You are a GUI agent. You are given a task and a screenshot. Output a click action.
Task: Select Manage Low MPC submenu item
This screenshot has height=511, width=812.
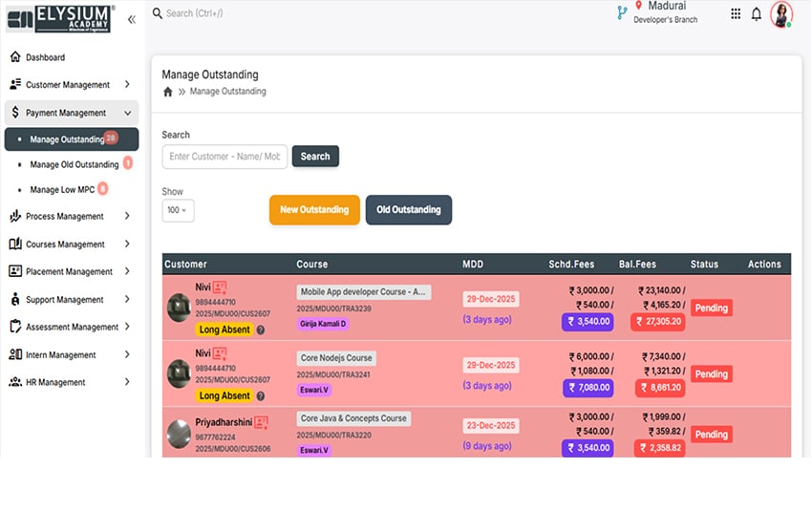[62, 189]
